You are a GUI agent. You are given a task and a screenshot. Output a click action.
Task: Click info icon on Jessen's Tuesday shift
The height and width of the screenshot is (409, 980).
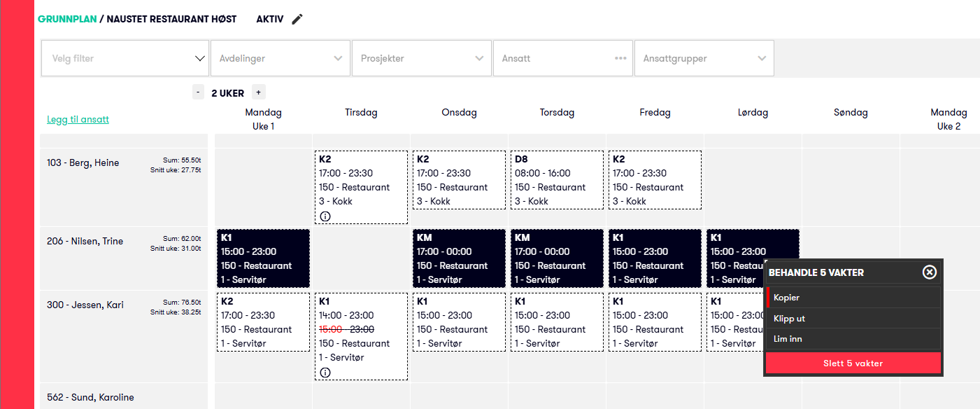tap(325, 373)
